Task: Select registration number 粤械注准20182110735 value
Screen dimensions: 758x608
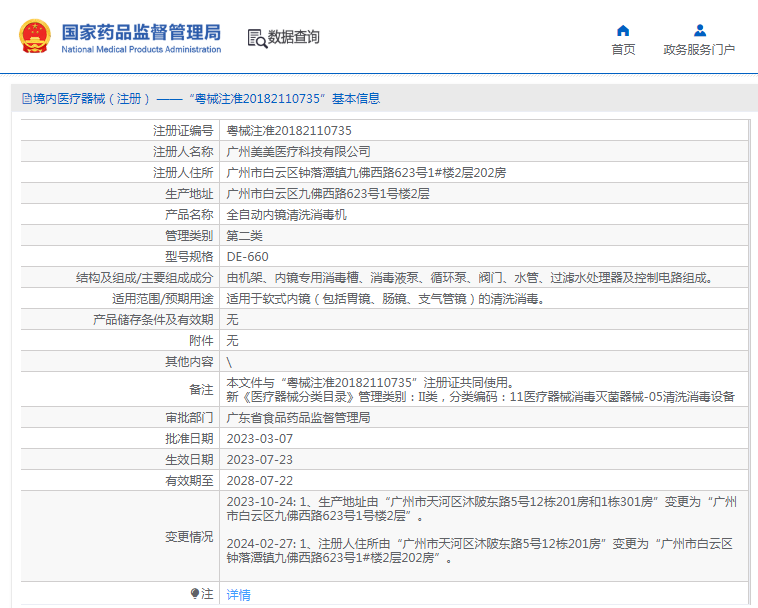Action: [x=289, y=130]
